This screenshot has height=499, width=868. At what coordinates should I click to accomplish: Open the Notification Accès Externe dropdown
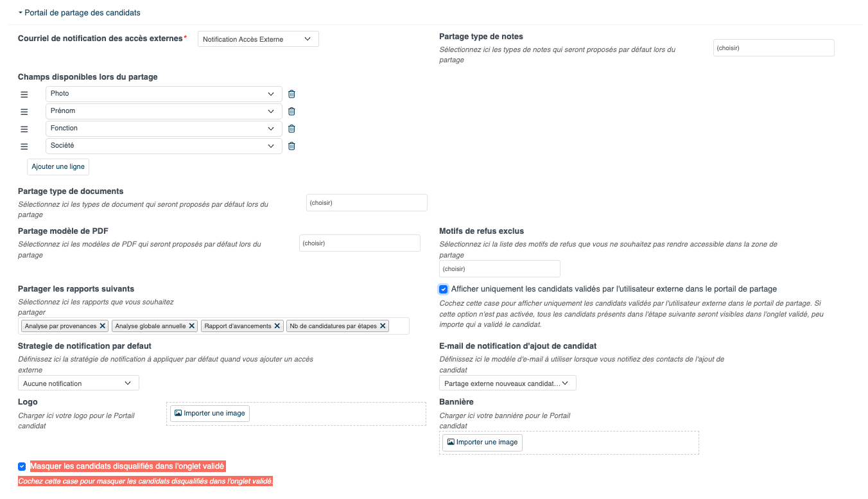258,39
